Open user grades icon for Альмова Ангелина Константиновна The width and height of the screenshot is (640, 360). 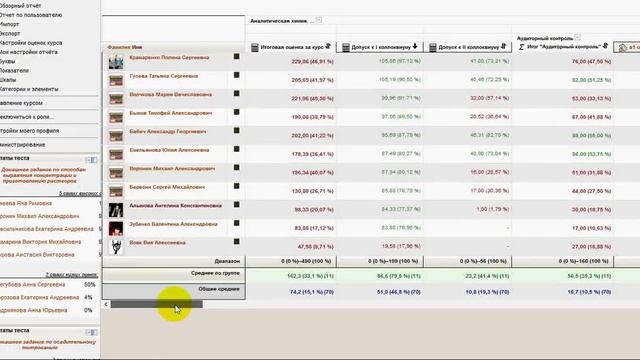coord(236,204)
